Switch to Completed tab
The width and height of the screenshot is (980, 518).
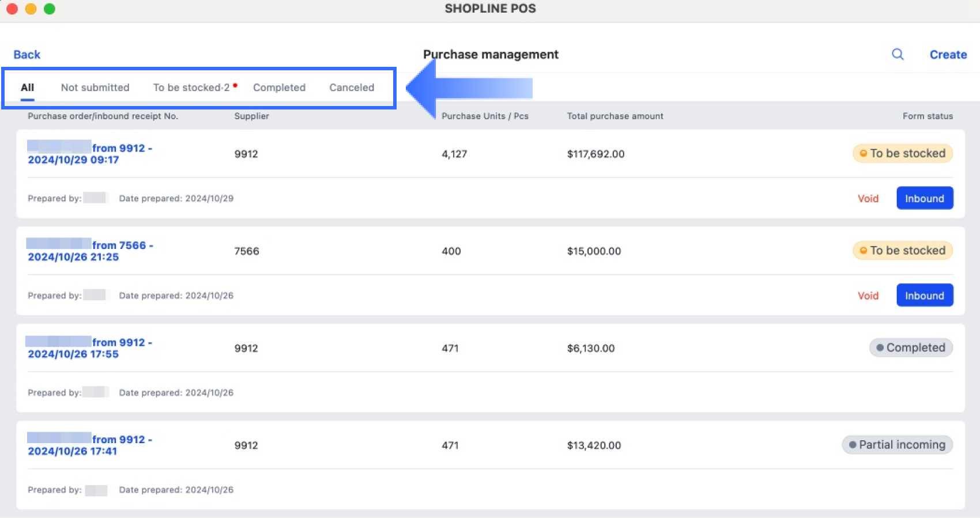279,88
